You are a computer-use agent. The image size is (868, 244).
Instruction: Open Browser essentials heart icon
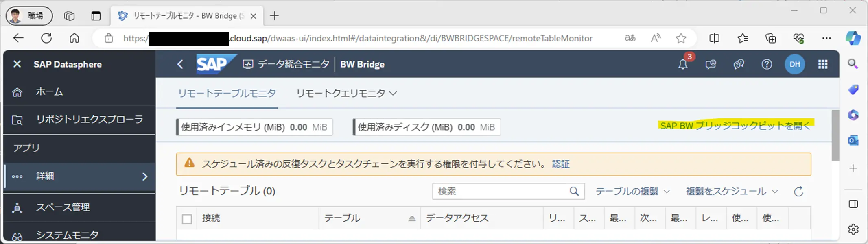click(798, 38)
